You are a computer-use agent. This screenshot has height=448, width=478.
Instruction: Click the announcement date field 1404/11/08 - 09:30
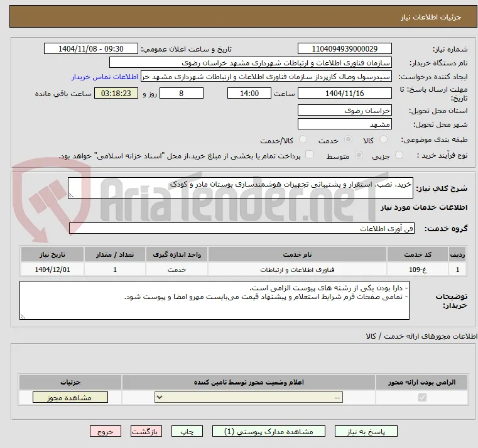tap(91, 49)
